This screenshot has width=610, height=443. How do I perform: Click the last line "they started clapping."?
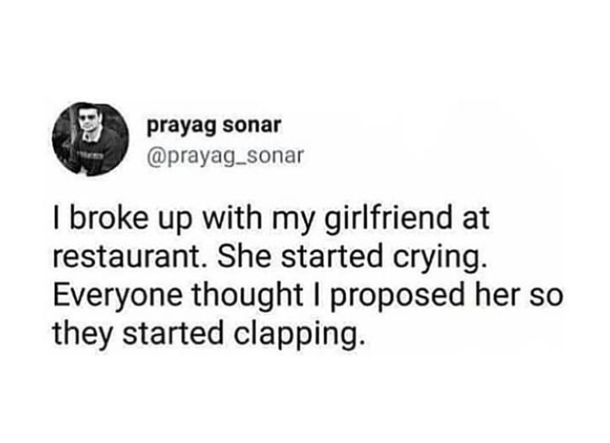pyautogui.click(x=209, y=334)
